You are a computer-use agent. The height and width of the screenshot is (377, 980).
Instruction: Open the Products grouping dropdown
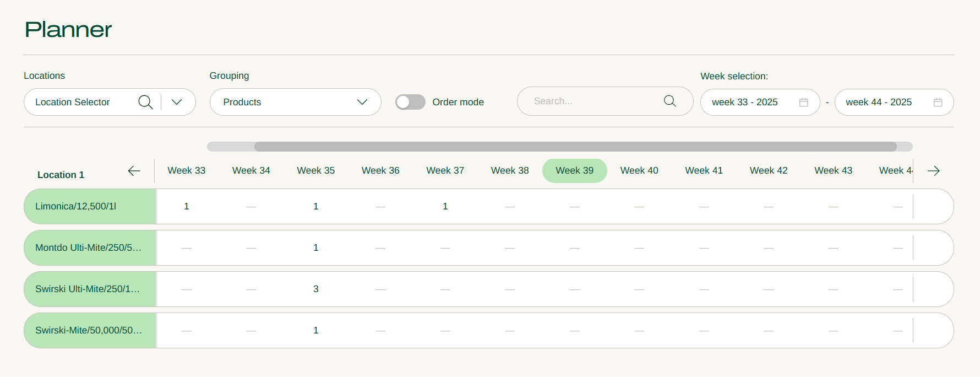pyautogui.click(x=296, y=102)
